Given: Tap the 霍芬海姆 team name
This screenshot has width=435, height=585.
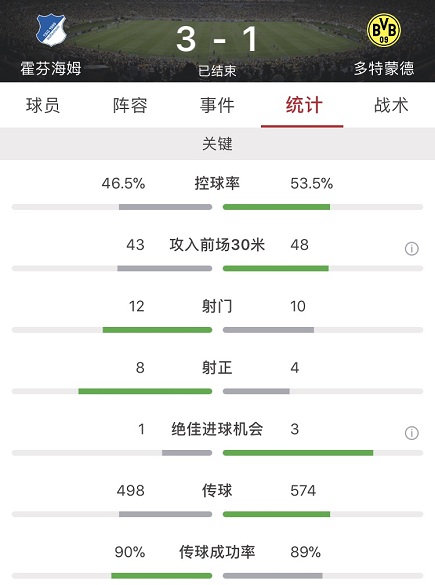Looking at the screenshot, I should pyautogui.click(x=51, y=69).
